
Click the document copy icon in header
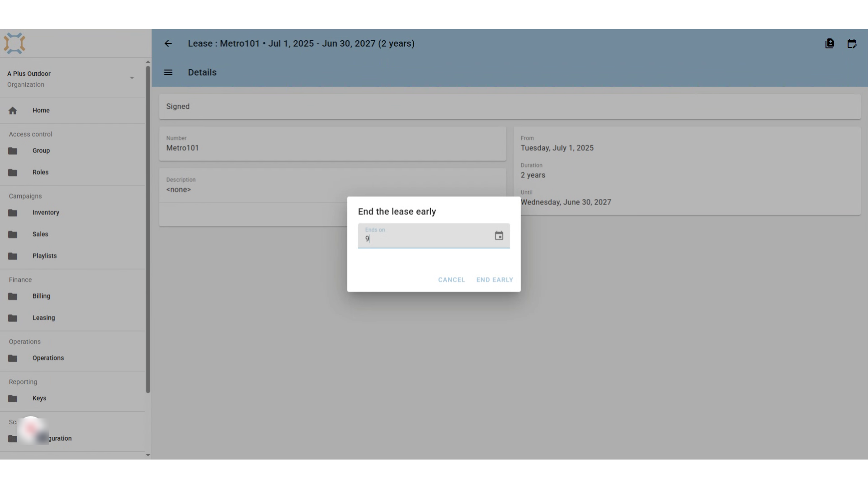(x=830, y=43)
